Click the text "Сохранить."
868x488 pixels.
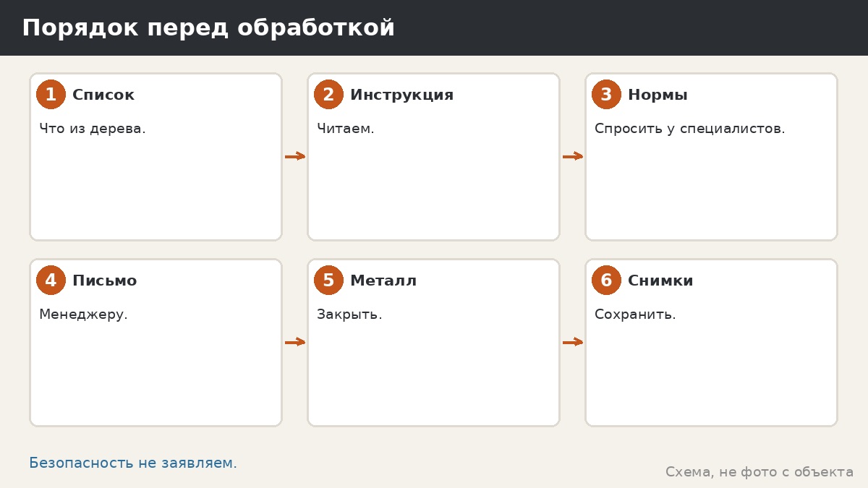pos(635,314)
